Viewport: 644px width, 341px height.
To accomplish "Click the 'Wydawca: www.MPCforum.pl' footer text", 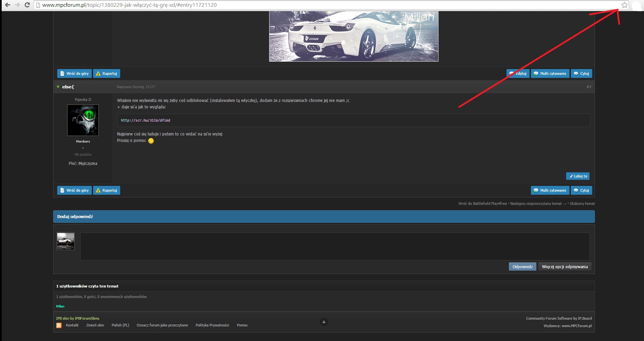I will 568,326.
